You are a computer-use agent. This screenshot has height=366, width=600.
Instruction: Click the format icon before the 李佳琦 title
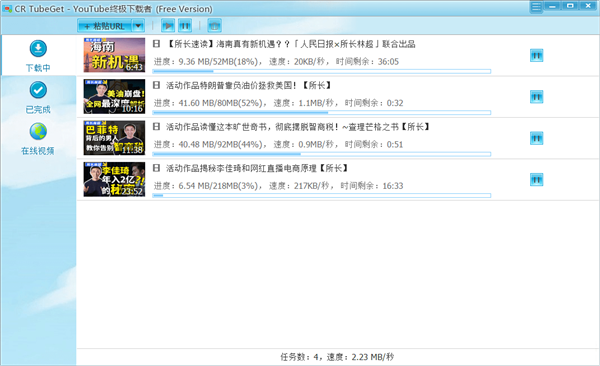pos(156,168)
